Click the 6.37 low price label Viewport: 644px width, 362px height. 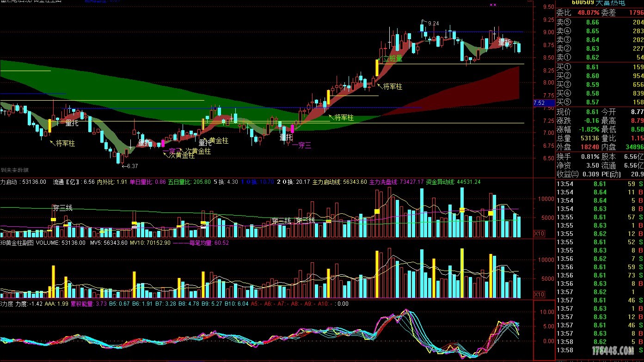coord(132,166)
